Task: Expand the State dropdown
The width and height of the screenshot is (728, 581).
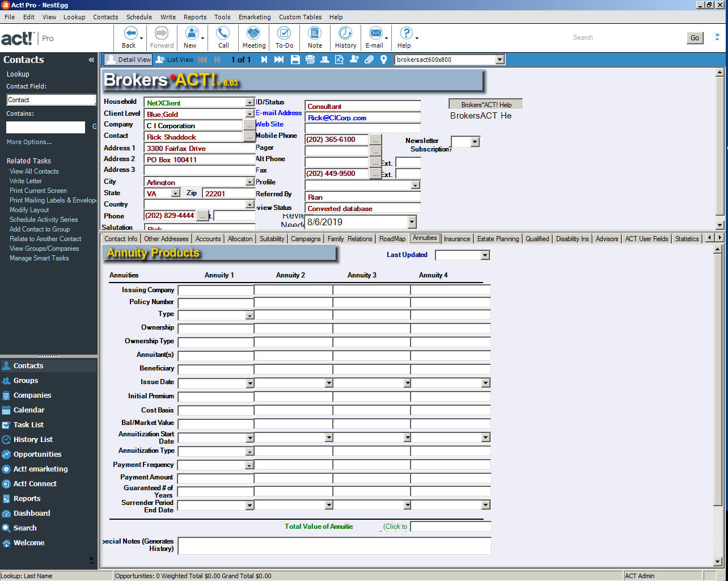Action: click(175, 193)
